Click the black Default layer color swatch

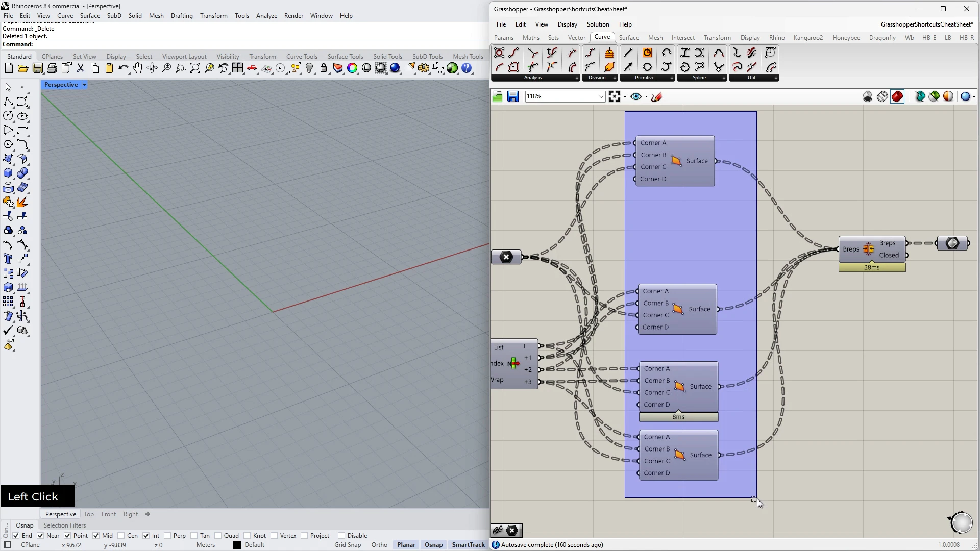click(x=237, y=545)
